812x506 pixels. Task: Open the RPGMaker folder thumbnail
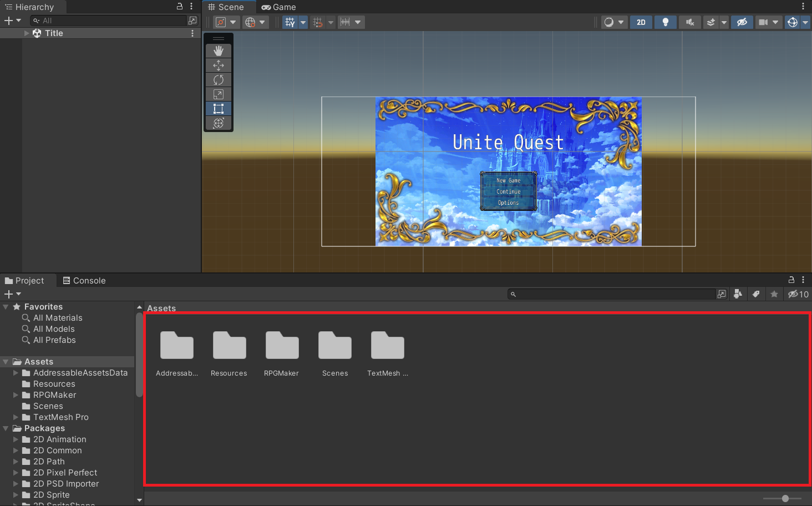pyautogui.click(x=282, y=346)
